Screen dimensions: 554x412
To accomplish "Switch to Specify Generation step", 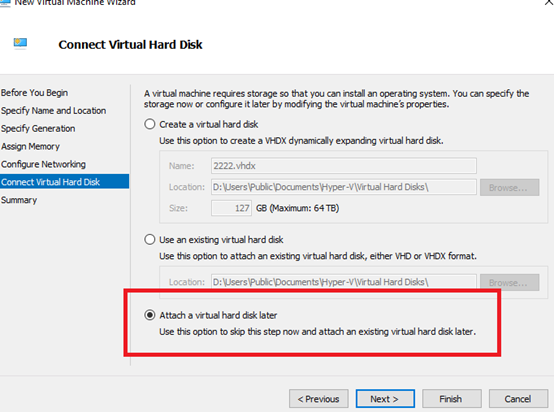I will [38, 128].
